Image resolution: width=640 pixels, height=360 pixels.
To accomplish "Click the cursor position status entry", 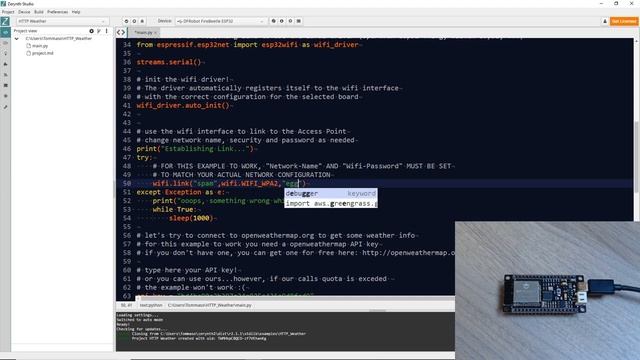I will (126, 305).
